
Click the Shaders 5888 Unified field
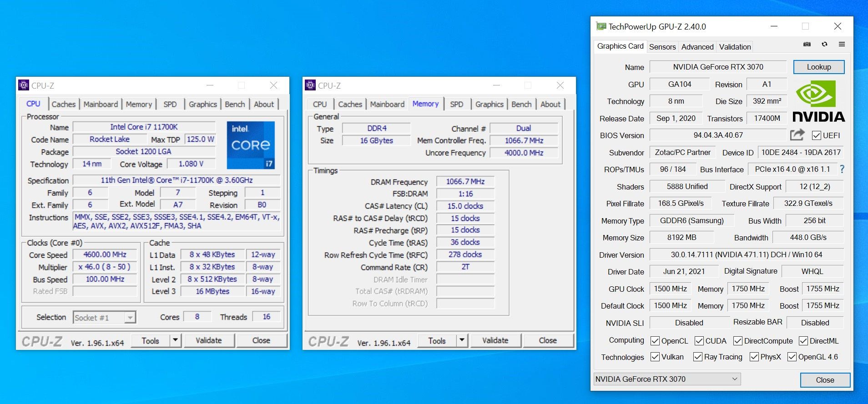pyautogui.click(x=687, y=186)
